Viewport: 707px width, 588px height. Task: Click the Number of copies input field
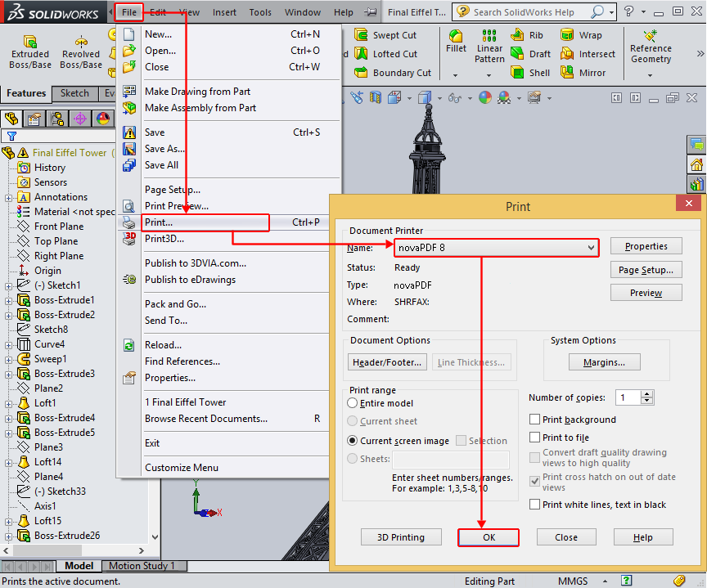tap(628, 397)
